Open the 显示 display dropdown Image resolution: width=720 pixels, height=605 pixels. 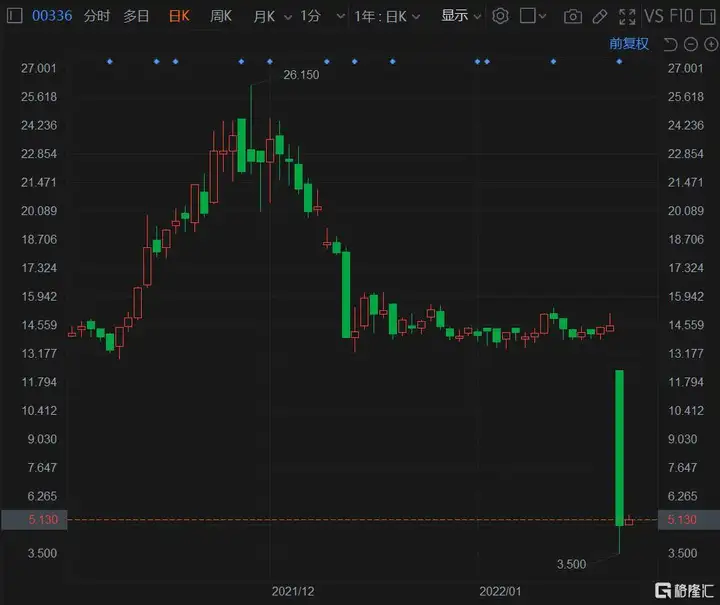[461, 16]
